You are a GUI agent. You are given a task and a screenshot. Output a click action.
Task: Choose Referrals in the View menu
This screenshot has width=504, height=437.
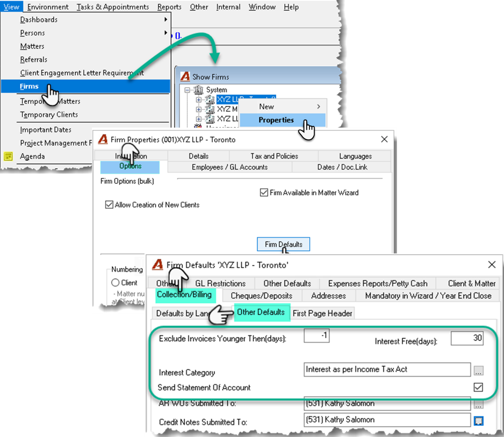[x=33, y=59]
